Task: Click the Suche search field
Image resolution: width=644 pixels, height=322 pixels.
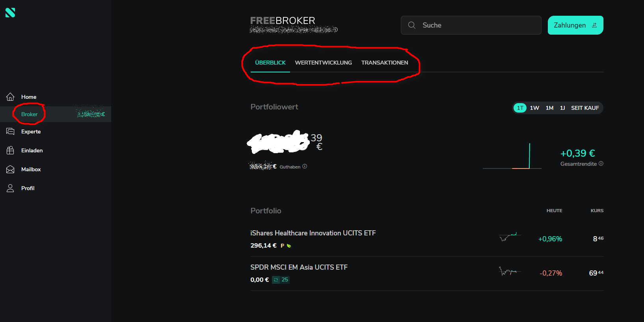Action: [x=471, y=25]
